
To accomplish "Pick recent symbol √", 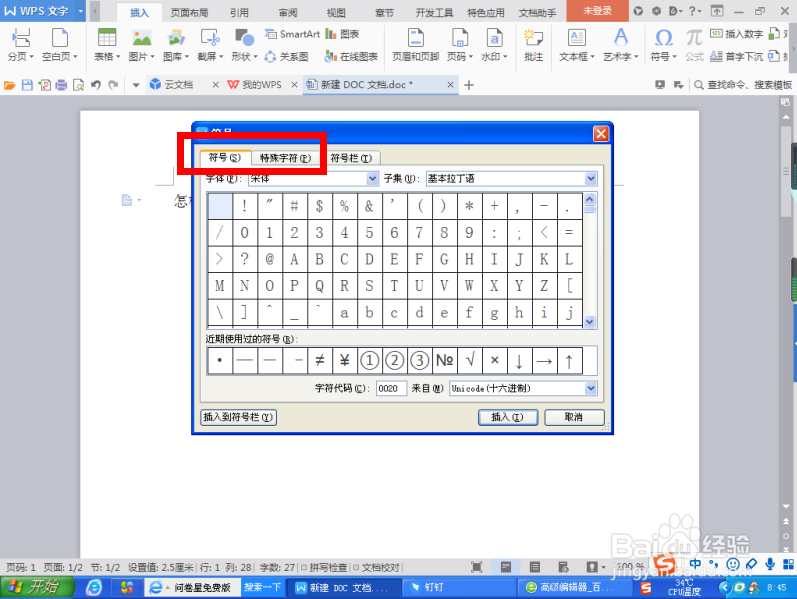I will [469, 361].
